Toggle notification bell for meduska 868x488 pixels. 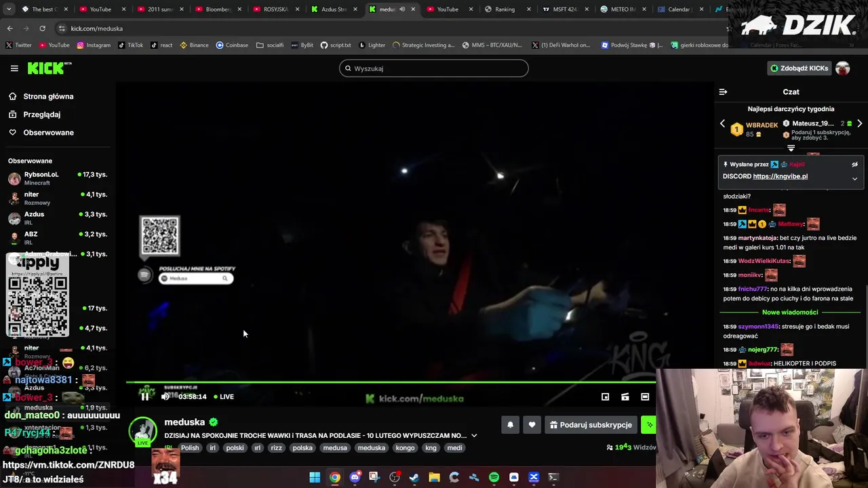coord(511,425)
